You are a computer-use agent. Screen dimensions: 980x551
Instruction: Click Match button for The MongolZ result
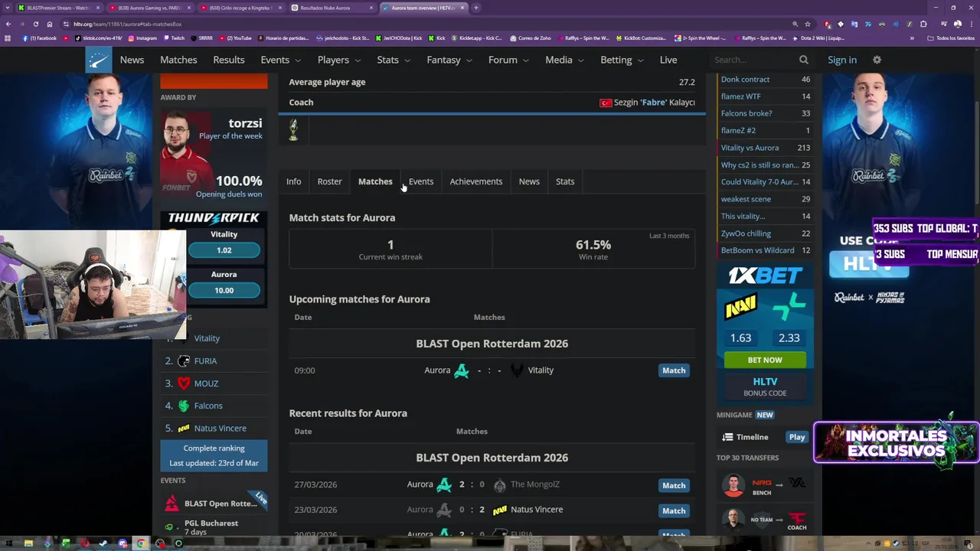tap(674, 485)
